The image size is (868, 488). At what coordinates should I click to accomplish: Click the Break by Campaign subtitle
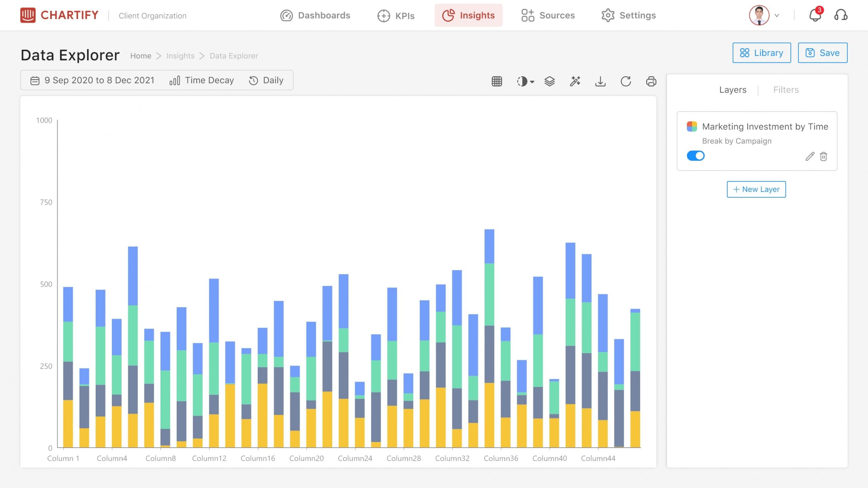coord(736,141)
